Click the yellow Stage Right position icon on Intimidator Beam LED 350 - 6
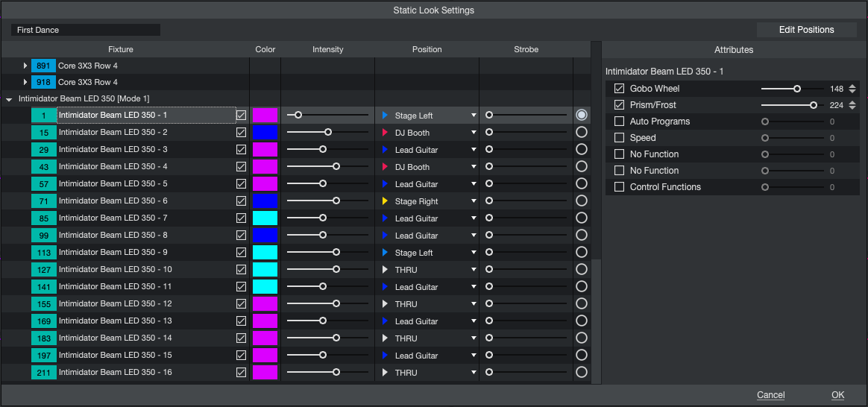The image size is (868, 407). [386, 201]
